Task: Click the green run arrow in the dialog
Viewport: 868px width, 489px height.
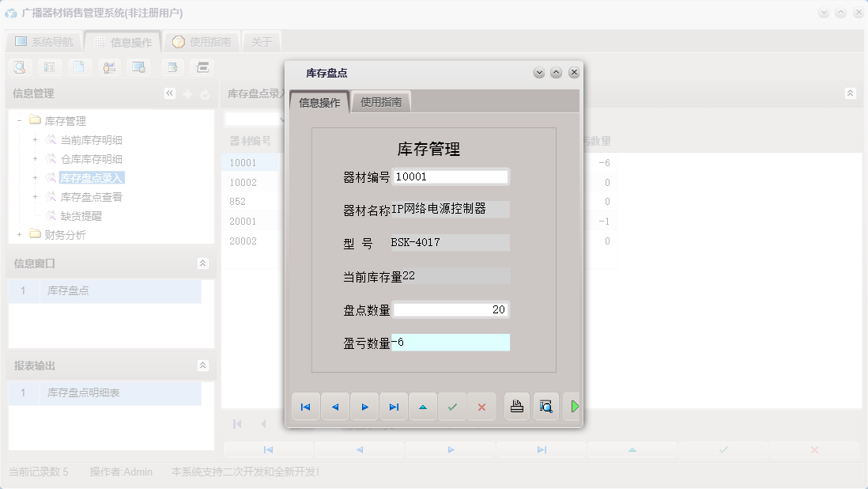Action: [x=574, y=407]
